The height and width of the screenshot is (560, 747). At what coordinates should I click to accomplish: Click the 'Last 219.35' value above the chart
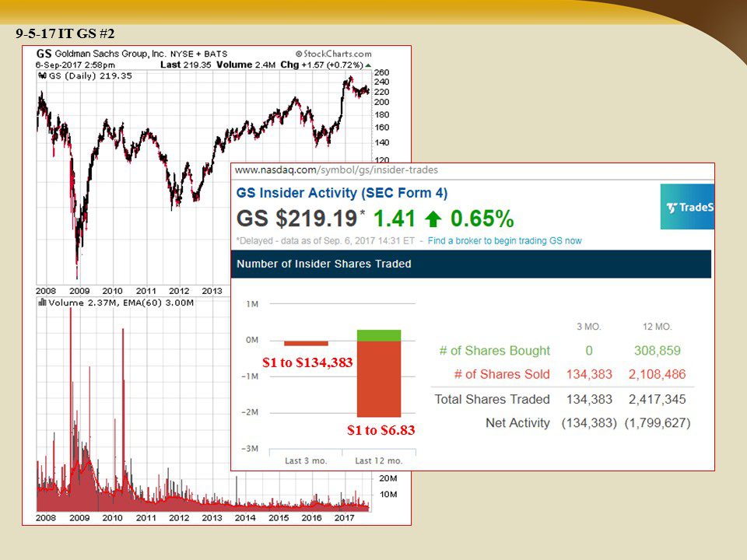point(185,65)
